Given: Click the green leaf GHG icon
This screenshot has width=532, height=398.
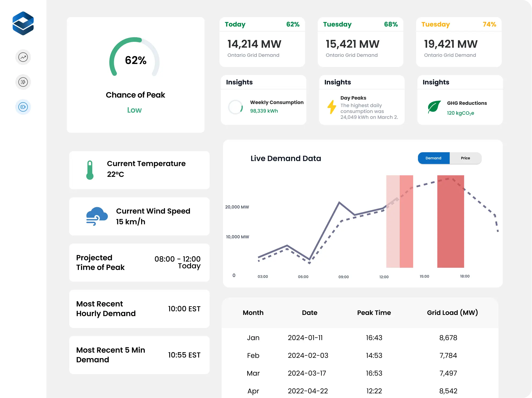Looking at the screenshot, I should click(434, 107).
